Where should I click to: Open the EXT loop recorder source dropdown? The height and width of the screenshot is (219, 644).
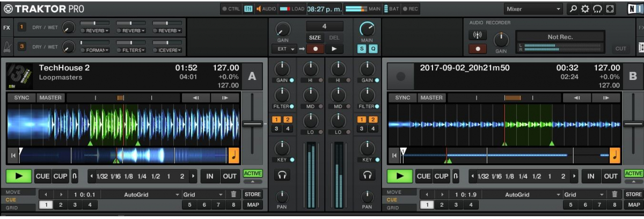[284, 49]
